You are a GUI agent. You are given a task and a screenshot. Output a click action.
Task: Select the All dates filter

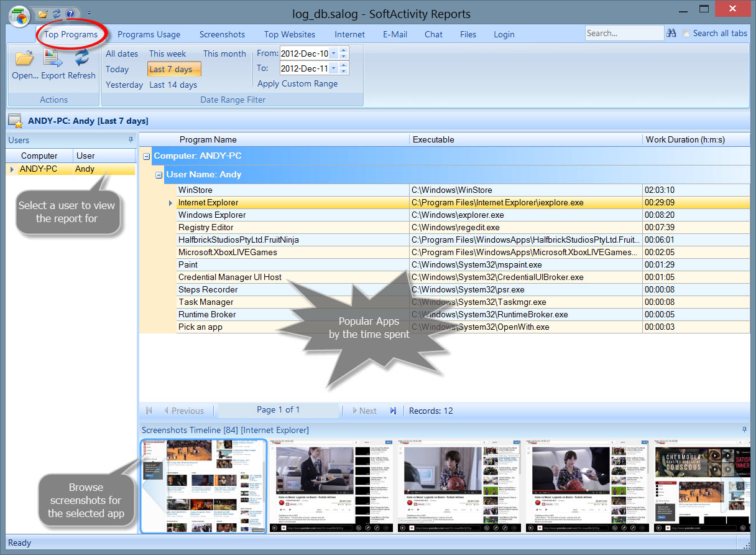click(x=122, y=54)
